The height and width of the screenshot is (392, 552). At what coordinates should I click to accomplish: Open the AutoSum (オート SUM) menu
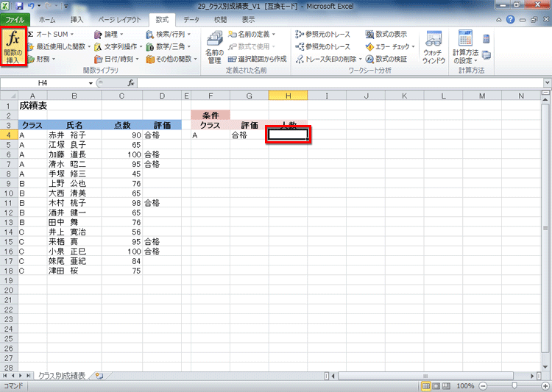(51, 34)
